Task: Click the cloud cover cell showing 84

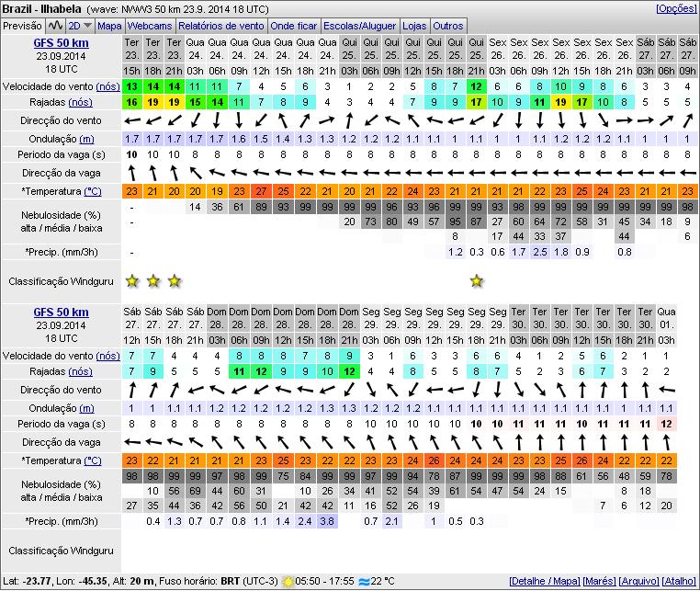Action: tap(305, 476)
